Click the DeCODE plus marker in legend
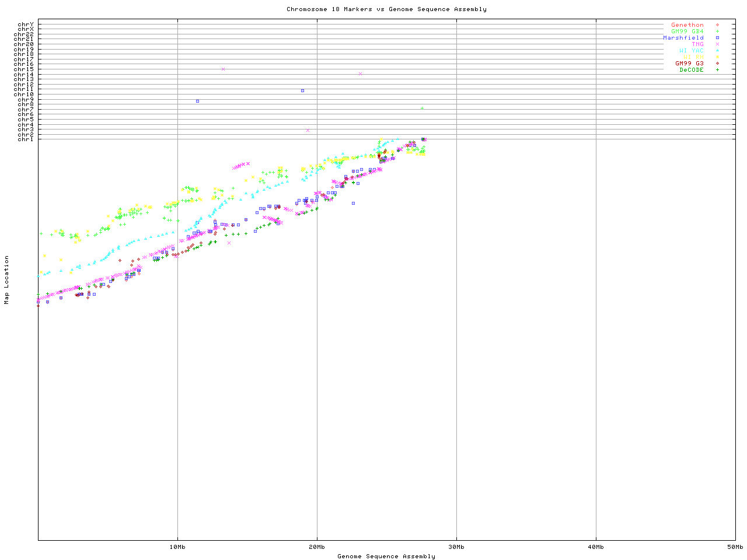This screenshot has height=560, width=747. pos(717,70)
